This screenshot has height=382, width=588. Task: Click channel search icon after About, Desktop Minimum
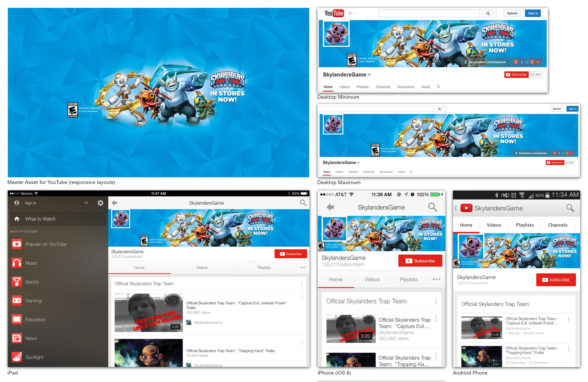[x=438, y=87]
